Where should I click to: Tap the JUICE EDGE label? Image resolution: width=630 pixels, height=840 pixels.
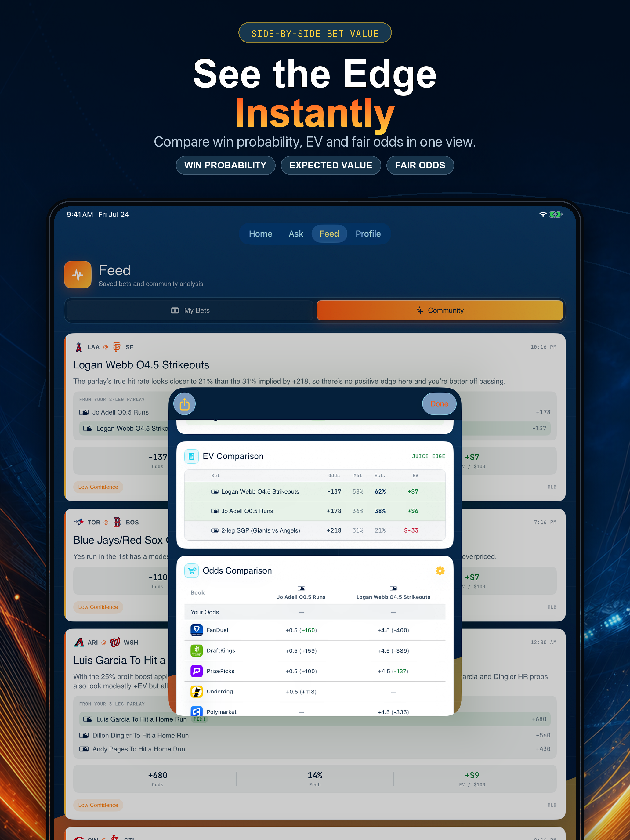point(428,456)
